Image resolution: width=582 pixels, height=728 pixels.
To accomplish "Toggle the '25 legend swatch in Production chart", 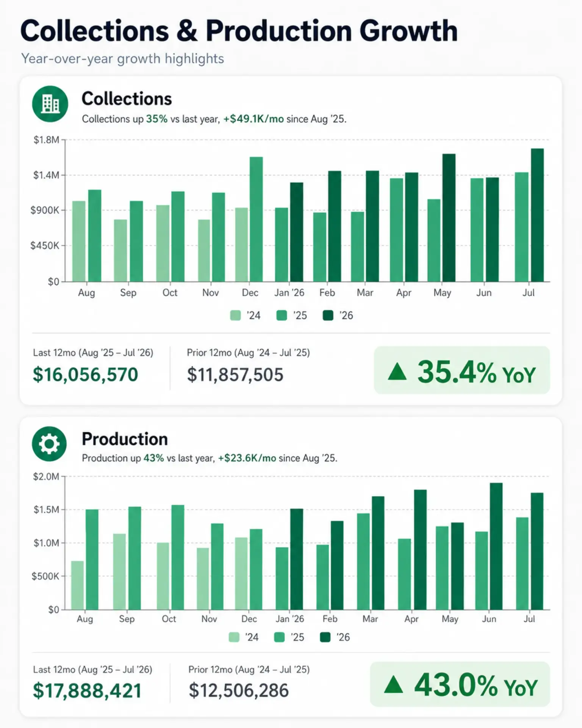I will click(279, 637).
